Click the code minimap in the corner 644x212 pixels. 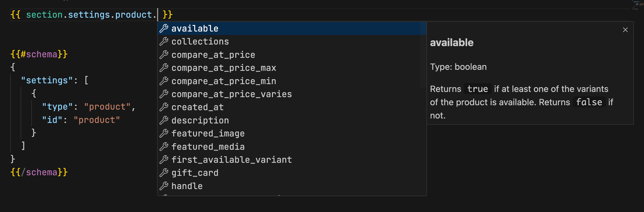tap(637, 5)
